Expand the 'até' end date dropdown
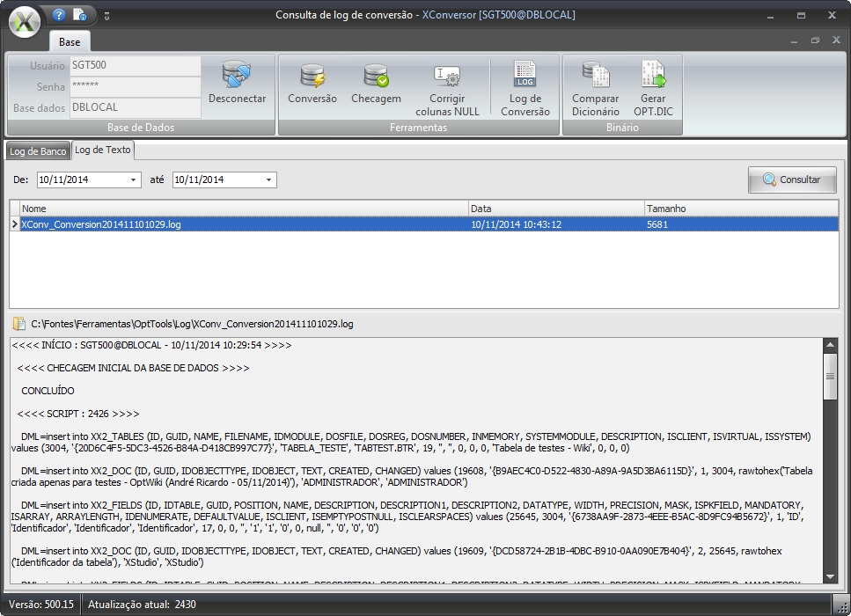This screenshot has width=851, height=616. point(269,180)
